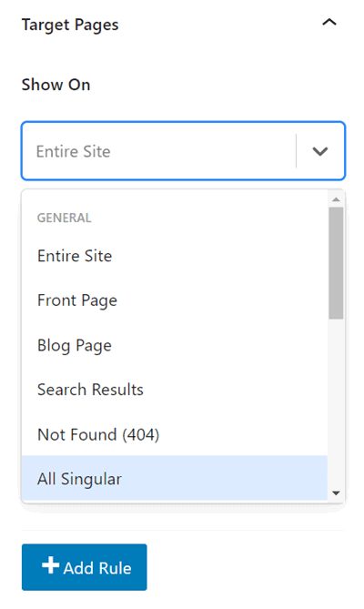Image resolution: width=364 pixels, height=609 pixels.
Task: Click the dropdown list scrollbar thumb
Action: pyautogui.click(x=336, y=263)
